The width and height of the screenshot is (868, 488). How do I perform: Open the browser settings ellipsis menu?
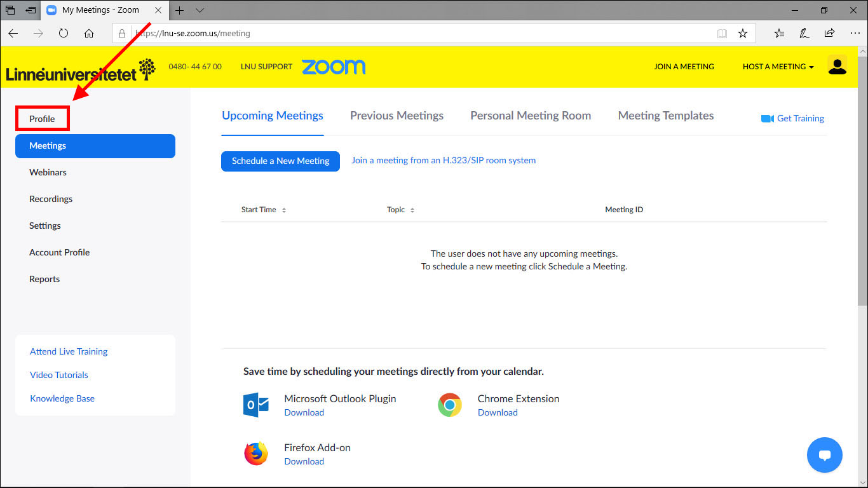[x=855, y=33]
